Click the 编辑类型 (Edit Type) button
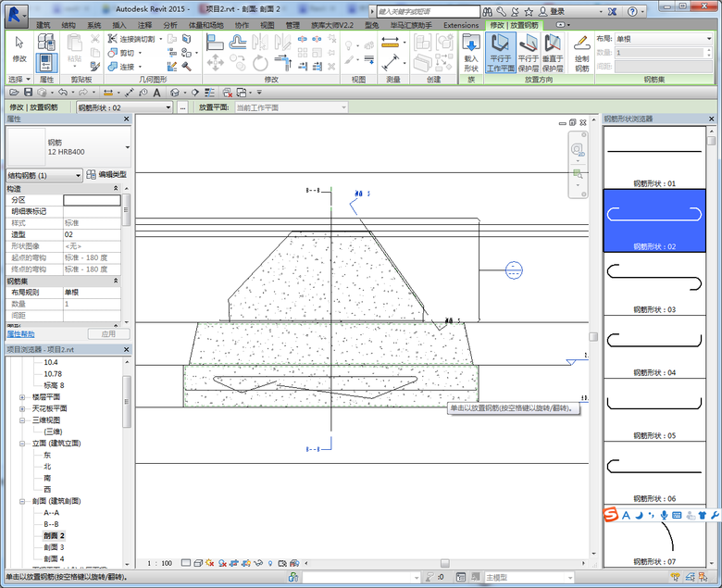The width and height of the screenshot is (722, 588). pyautogui.click(x=106, y=175)
